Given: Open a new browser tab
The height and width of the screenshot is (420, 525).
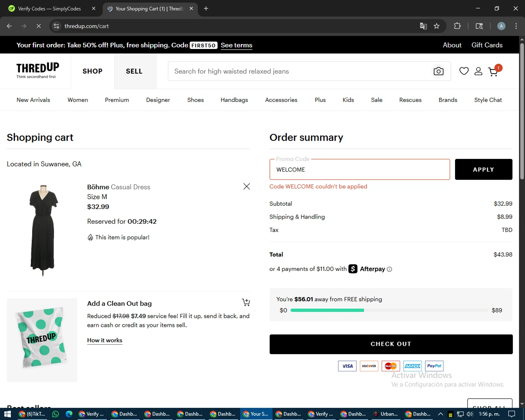Looking at the screenshot, I should 206,8.
